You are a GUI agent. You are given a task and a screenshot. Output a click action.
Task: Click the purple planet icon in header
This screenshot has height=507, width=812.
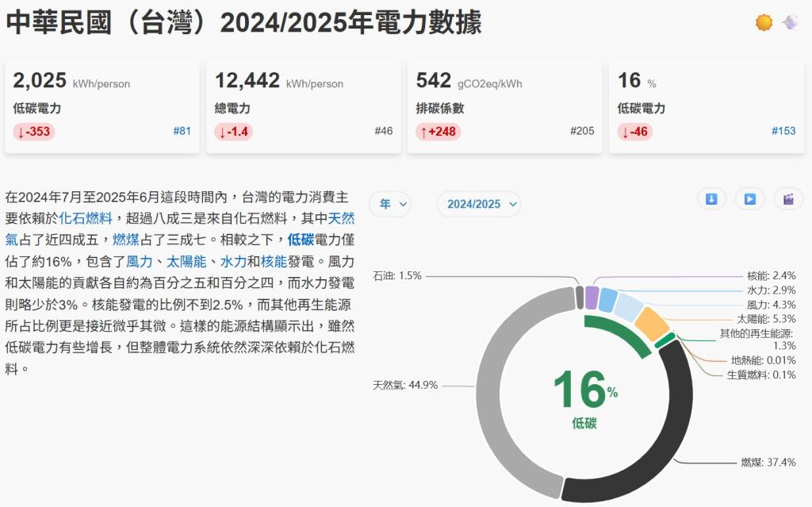click(790, 23)
